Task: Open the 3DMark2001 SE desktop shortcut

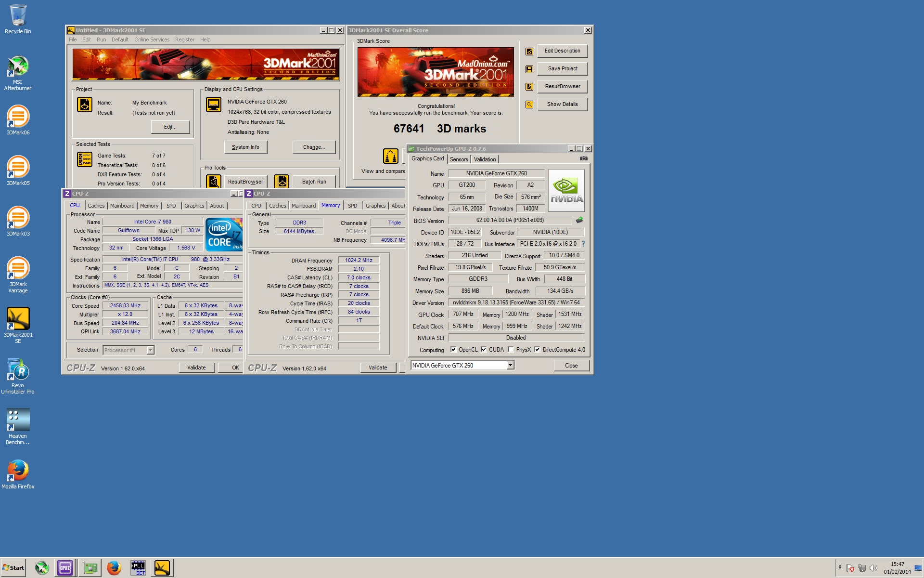Action: click(18, 326)
